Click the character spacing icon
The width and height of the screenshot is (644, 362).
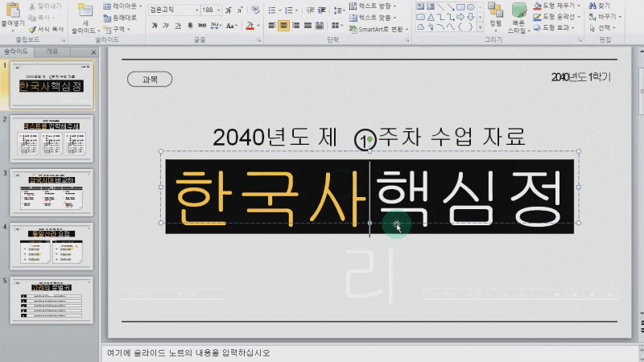[x=215, y=26]
